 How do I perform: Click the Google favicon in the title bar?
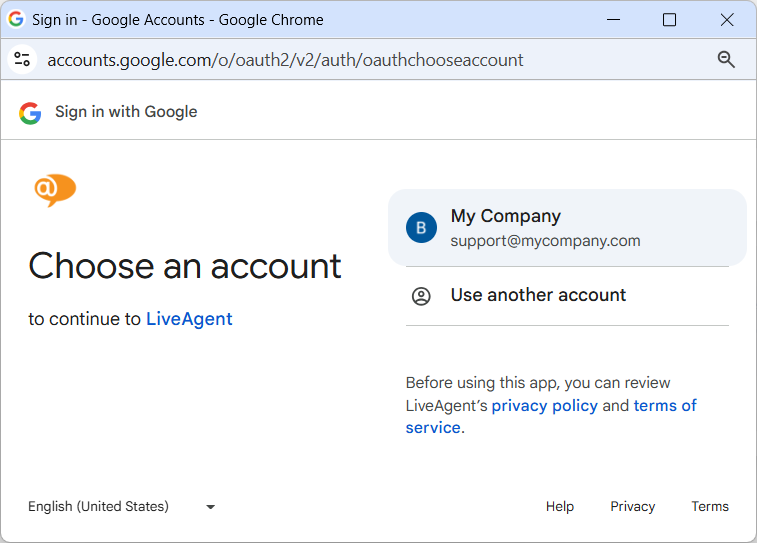[x=16, y=19]
